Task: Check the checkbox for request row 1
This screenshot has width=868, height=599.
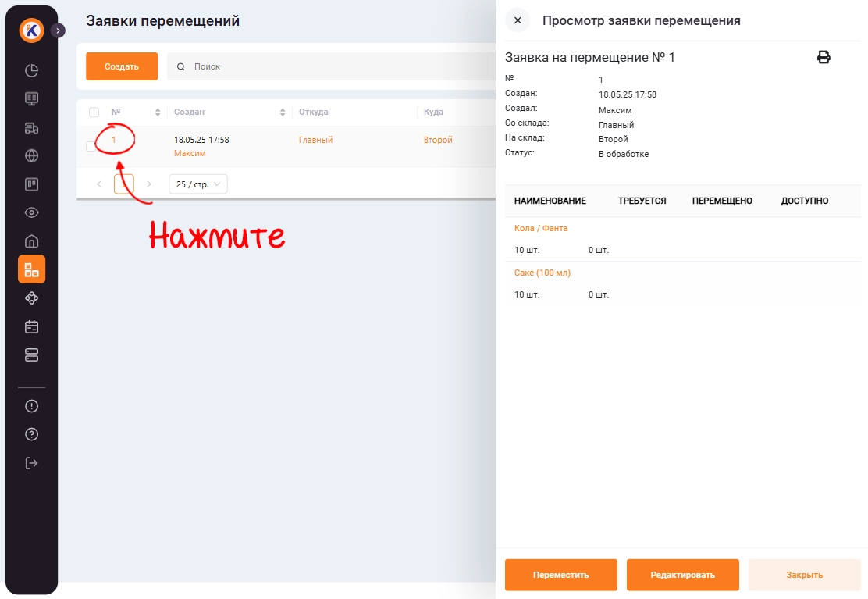Action: [x=91, y=146]
